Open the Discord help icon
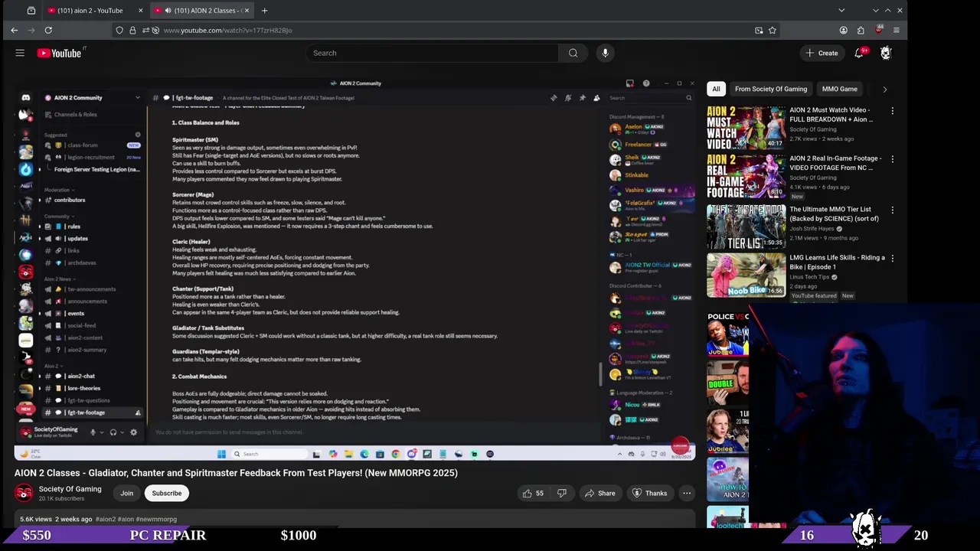Screen dimensions: 980x551 (646, 83)
